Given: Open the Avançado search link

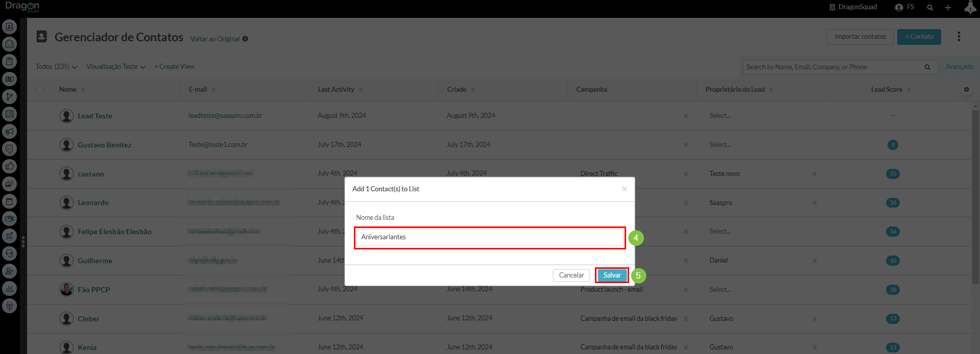Looking at the screenshot, I should point(959,67).
